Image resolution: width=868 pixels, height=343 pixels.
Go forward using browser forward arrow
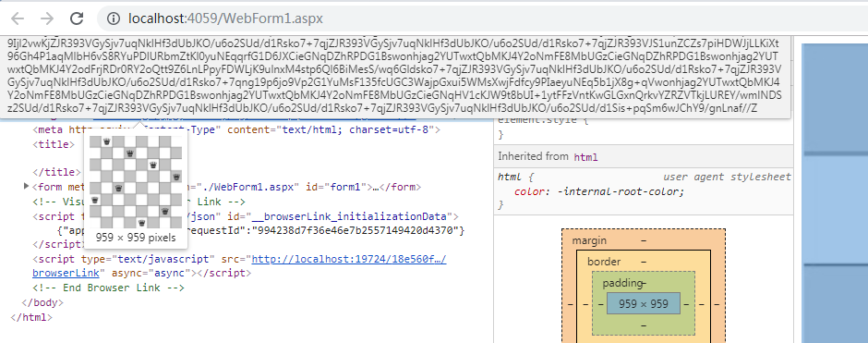pyautogui.click(x=47, y=18)
